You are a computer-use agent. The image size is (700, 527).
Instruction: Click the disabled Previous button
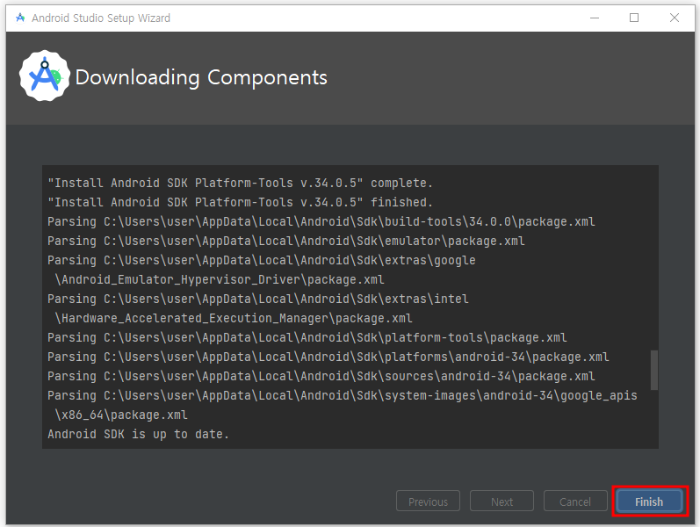pos(428,502)
